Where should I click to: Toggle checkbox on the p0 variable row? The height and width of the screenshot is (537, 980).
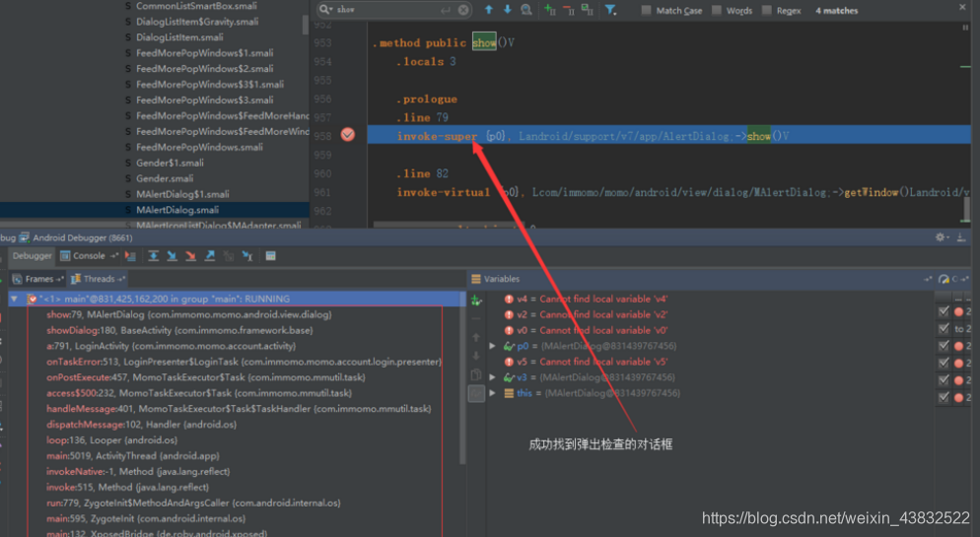(x=944, y=345)
